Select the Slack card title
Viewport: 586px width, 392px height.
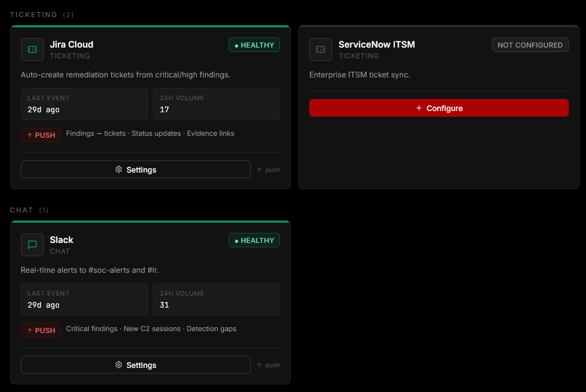pos(62,240)
